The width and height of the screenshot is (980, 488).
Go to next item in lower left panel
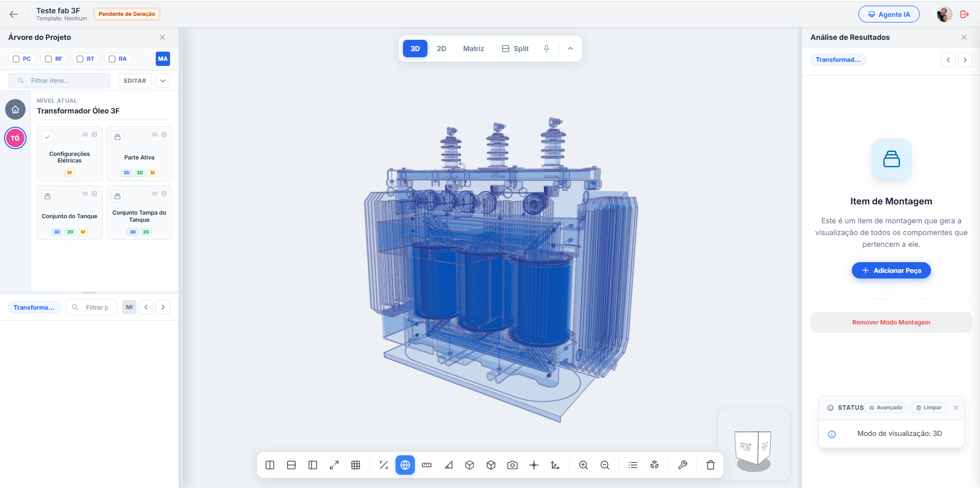tap(163, 307)
